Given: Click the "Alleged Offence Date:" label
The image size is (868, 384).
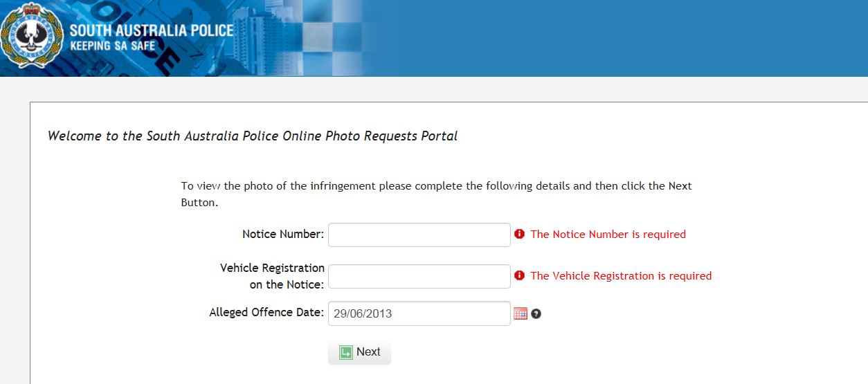Looking at the screenshot, I should tap(266, 313).
